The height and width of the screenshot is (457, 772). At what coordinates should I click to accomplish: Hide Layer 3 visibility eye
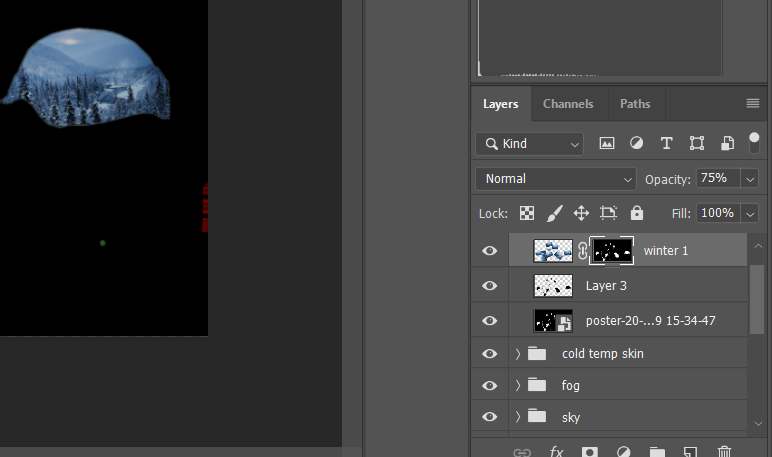click(x=489, y=286)
